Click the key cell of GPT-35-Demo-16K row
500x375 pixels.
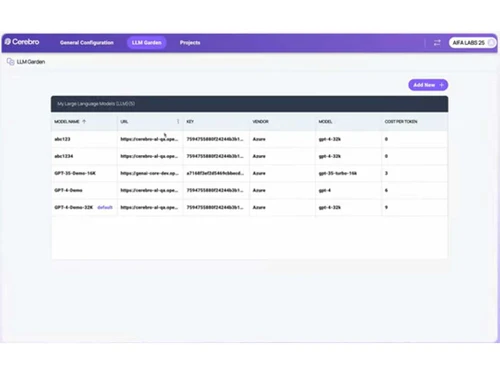(x=215, y=173)
